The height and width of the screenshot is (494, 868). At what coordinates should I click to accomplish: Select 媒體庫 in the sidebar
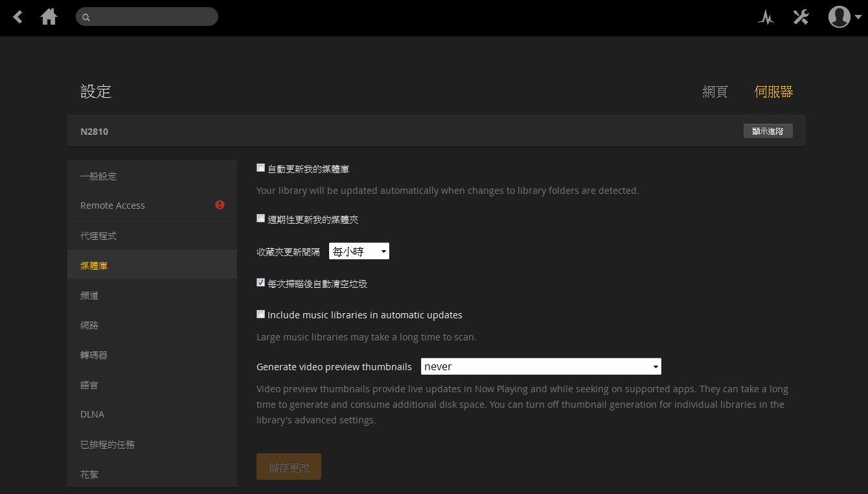pos(152,265)
